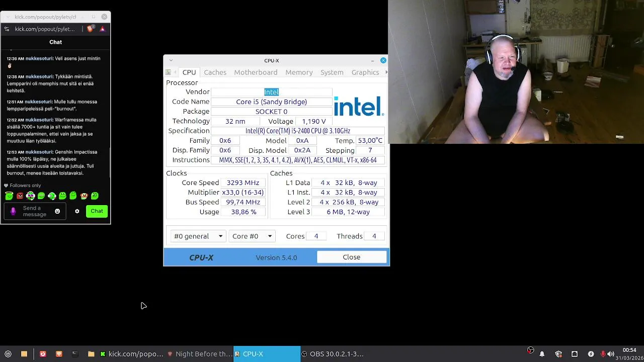Click the site settings icon in the address bar

[x=6, y=29]
